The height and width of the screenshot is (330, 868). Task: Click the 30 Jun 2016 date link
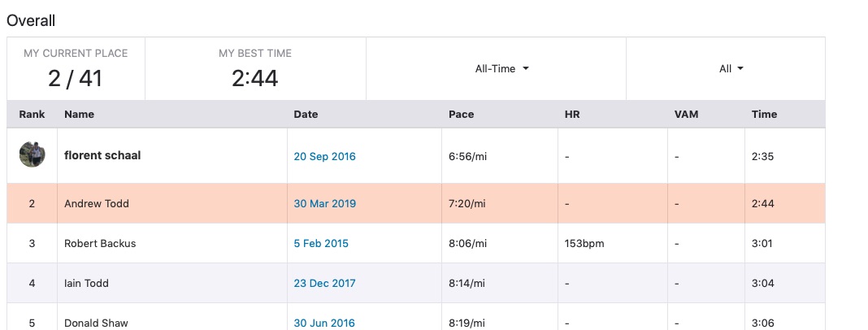323,323
